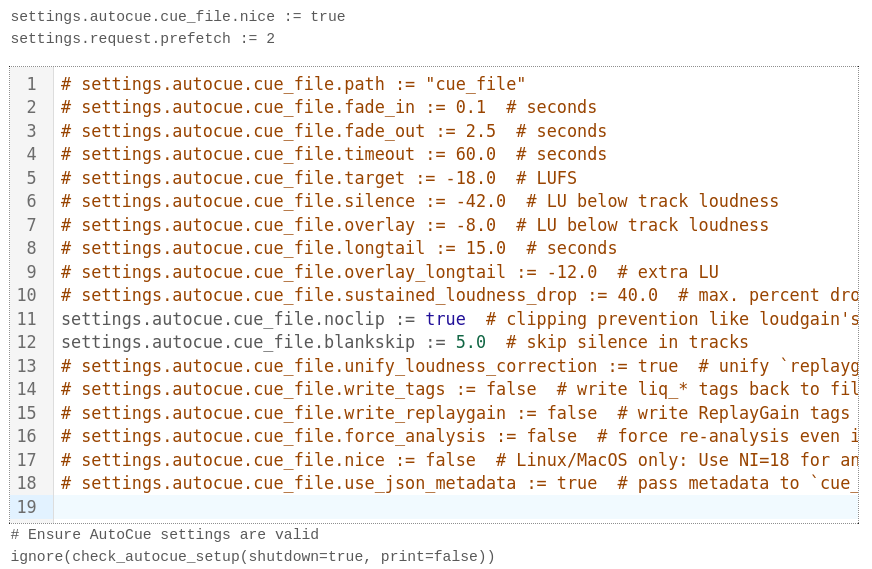Click line number 1 in the gutter

(x=31, y=84)
